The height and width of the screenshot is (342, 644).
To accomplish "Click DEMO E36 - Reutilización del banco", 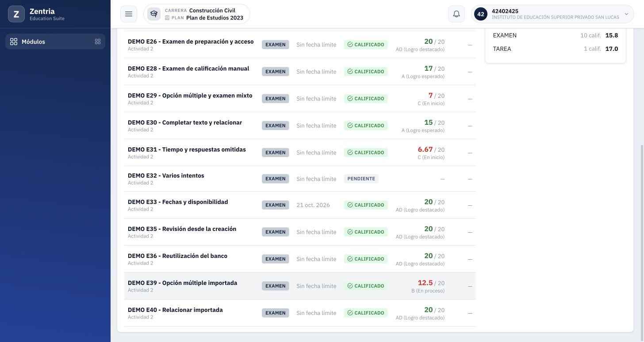I will [x=177, y=256].
